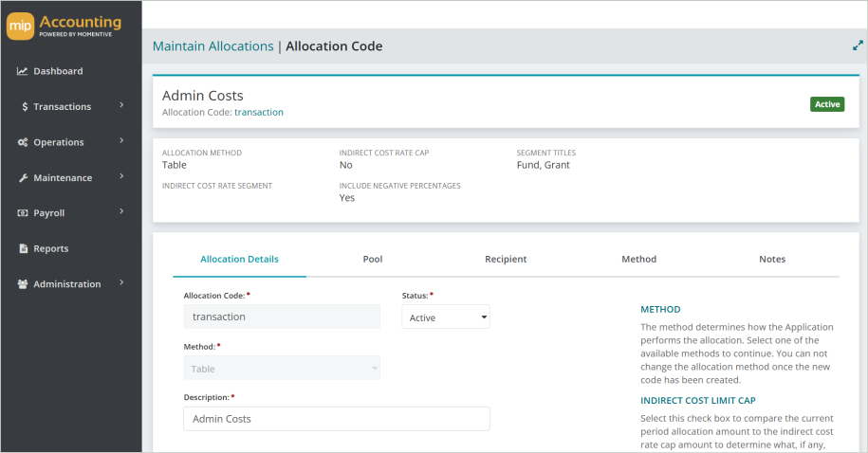The width and height of the screenshot is (868, 453).
Task: Click the transaction allocation code link
Action: (x=259, y=112)
